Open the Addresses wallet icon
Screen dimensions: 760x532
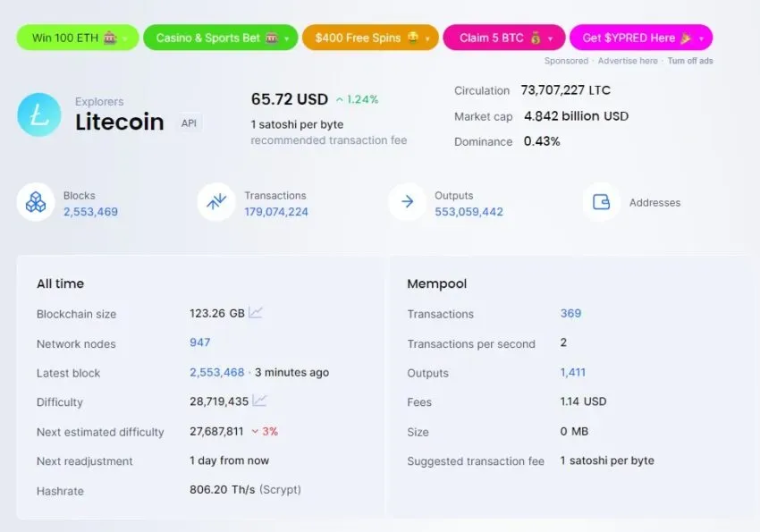tap(602, 202)
